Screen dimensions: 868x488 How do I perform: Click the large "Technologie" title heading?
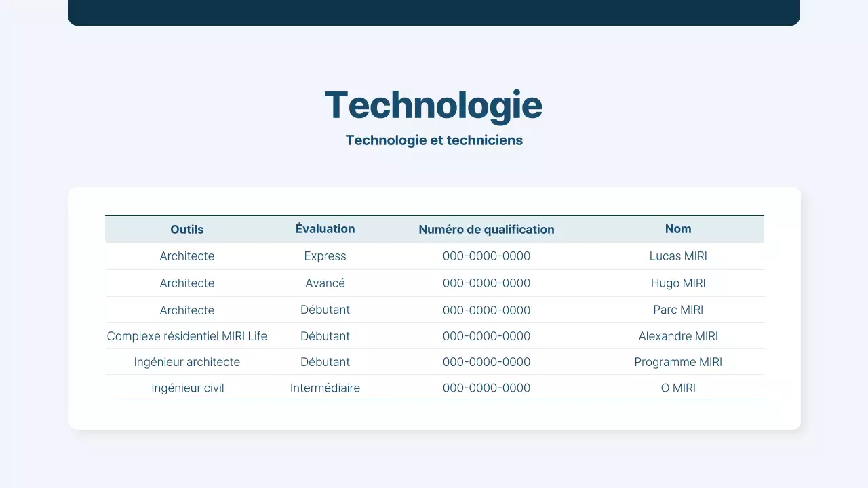(433, 105)
